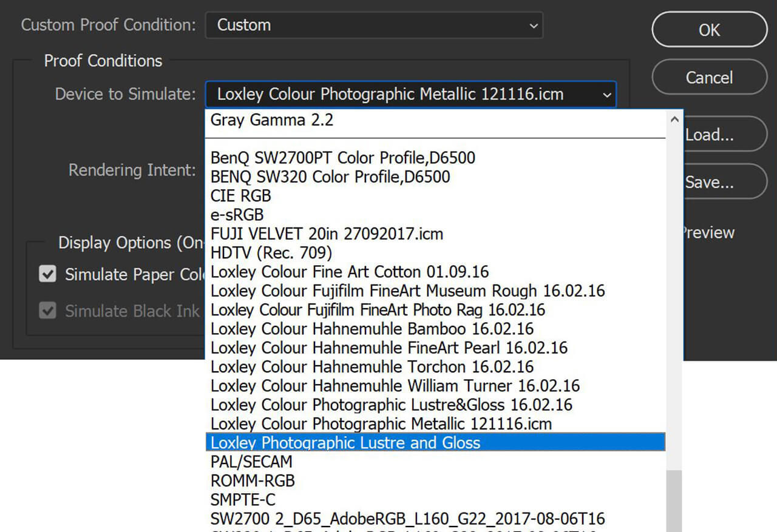Image resolution: width=777 pixels, height=532 pixels.
Task: Select BENQ SW320 Color Profile,D6500
Action: 435,177
